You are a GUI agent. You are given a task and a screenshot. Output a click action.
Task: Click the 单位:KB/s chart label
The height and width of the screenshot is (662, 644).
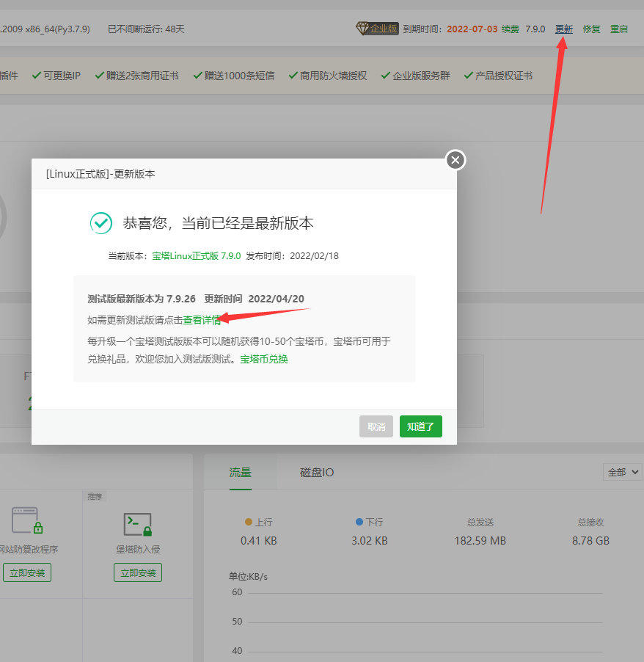(248, 577)
